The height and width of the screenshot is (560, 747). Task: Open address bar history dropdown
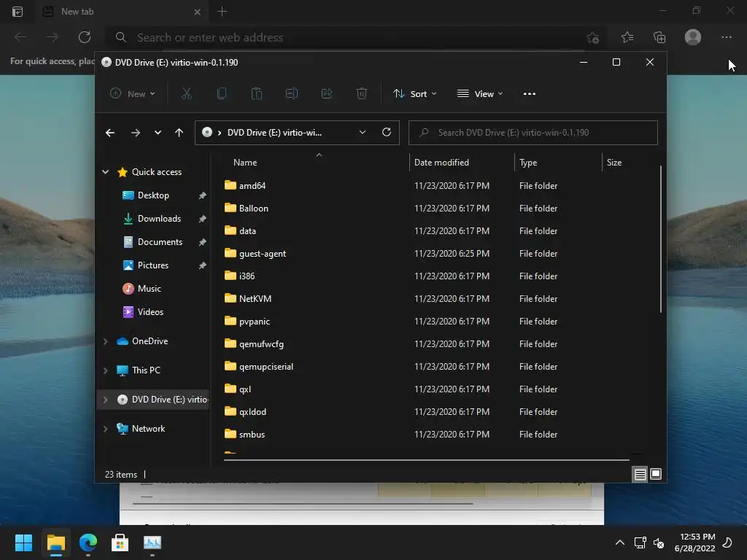[x=362, y=133]
